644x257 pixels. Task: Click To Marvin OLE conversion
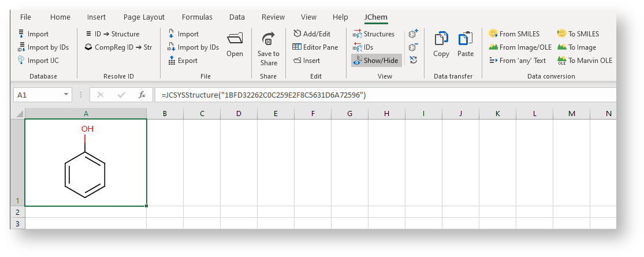click(x=585, y=60)
